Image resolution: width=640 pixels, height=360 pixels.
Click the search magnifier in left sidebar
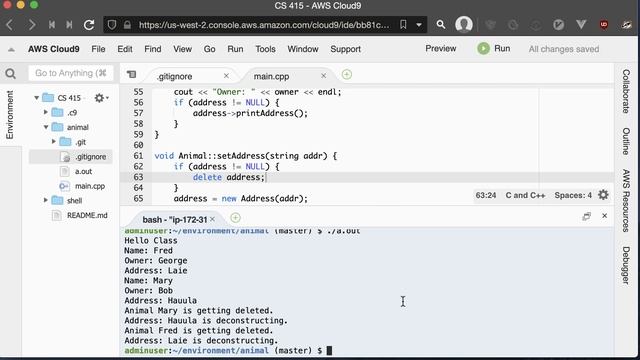coord(11,73)
